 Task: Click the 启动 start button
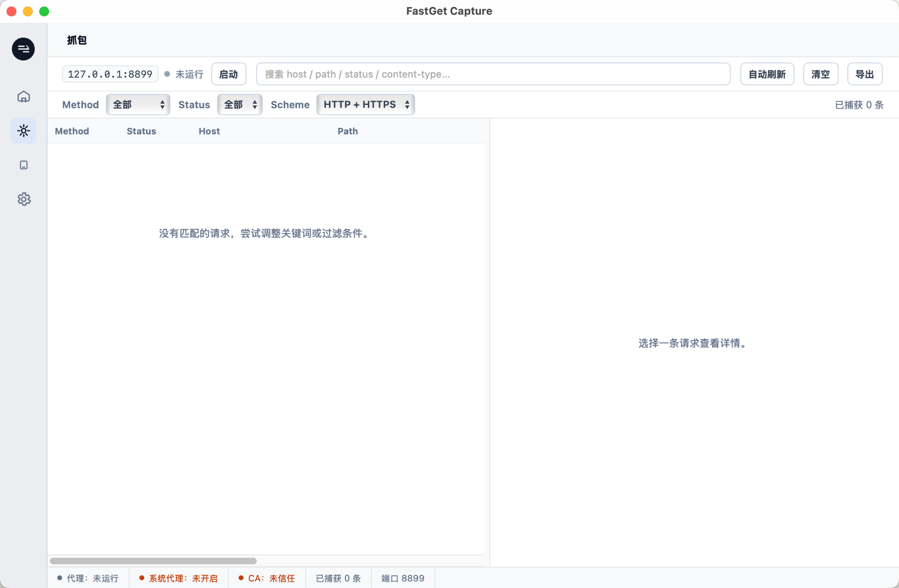click(x=229, y=74)
